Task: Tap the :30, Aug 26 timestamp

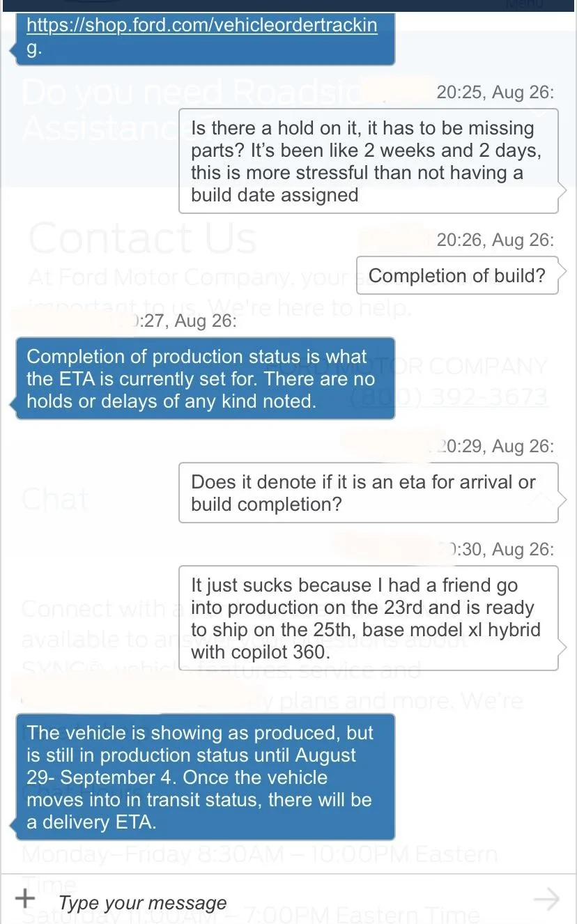Action: tap(500, 549)
